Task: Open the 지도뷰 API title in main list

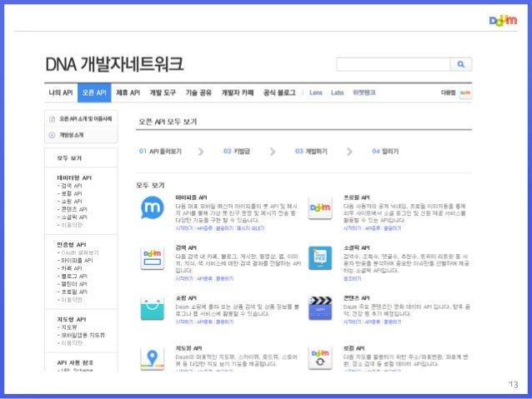Action: pos(188,348)
